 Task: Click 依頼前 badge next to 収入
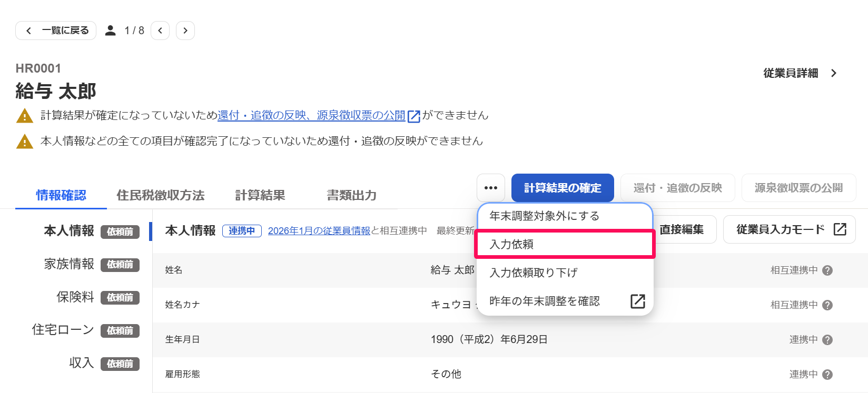pos(120,364)
